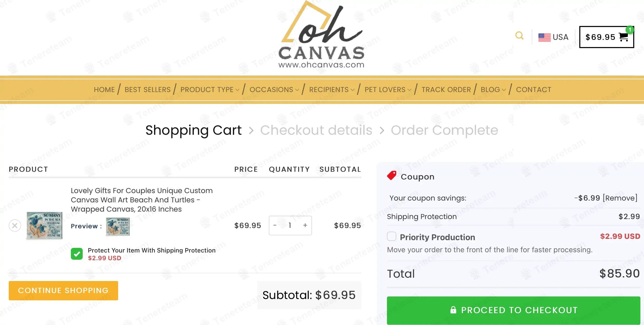Open the Track Order menu item
This screenshot has height=325, width=644.
coord(446,89)
